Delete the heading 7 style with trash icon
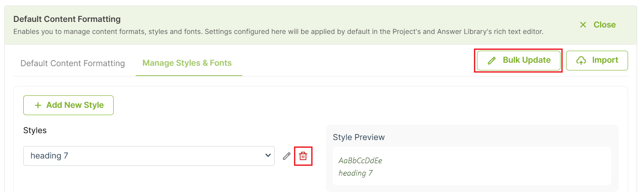644x192 pixels. [303, 156]
